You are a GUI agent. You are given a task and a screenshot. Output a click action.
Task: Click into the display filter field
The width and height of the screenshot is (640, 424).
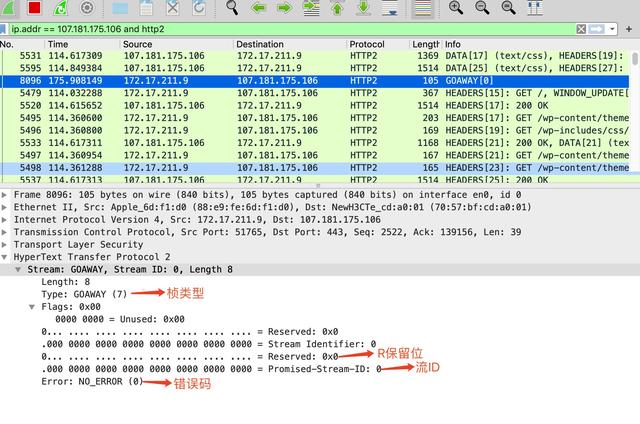(x=291, y=29)
